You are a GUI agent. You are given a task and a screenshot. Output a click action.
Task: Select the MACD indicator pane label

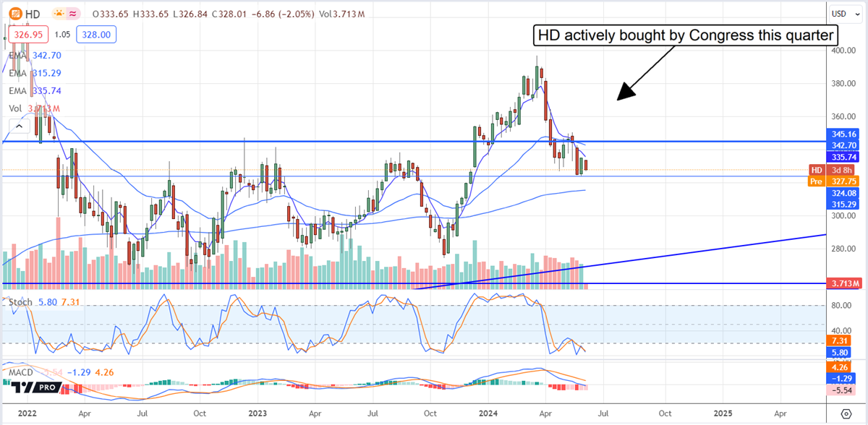(20, 372)
